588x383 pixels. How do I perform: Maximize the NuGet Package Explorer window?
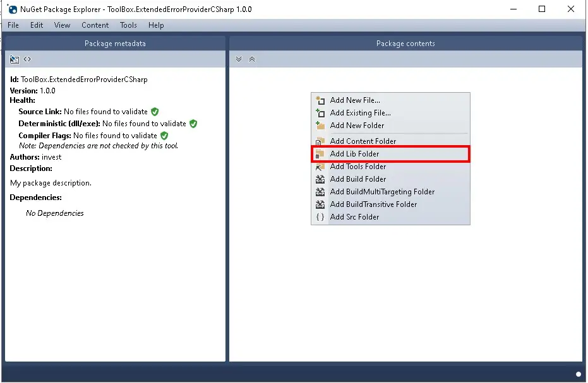(x=542, y=9)
